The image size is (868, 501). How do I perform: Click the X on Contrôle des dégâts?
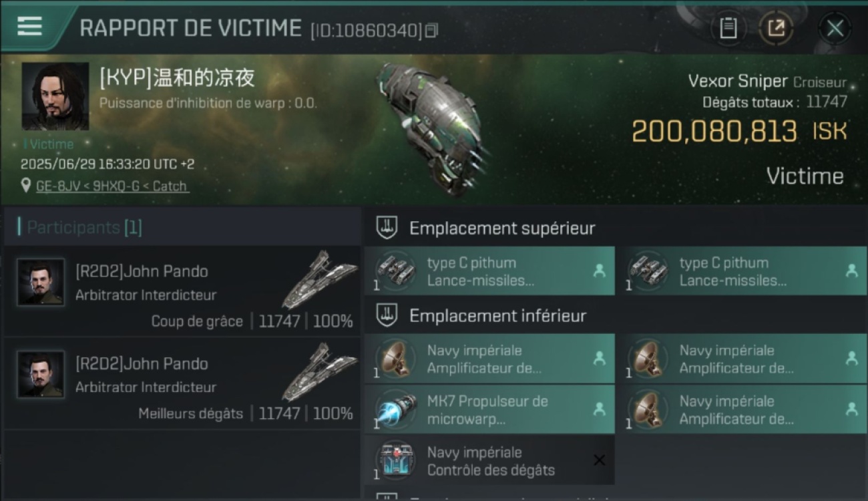599,460
